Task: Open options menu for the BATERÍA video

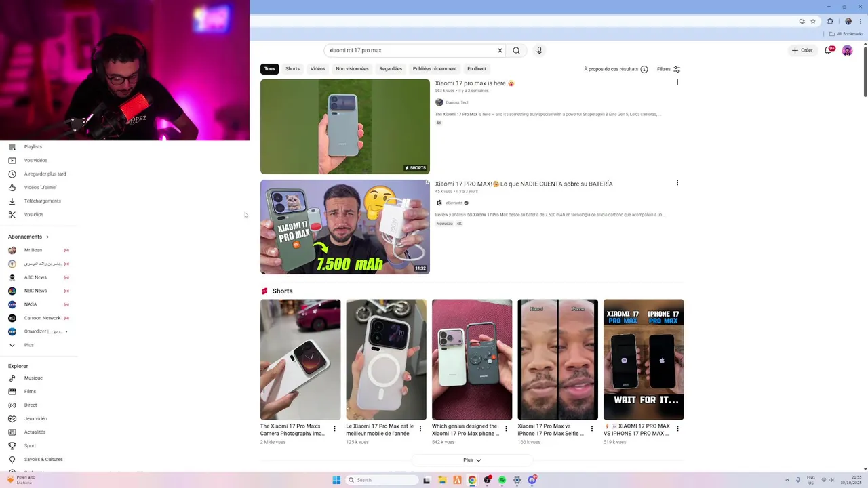Action: (x=677, y=183)
